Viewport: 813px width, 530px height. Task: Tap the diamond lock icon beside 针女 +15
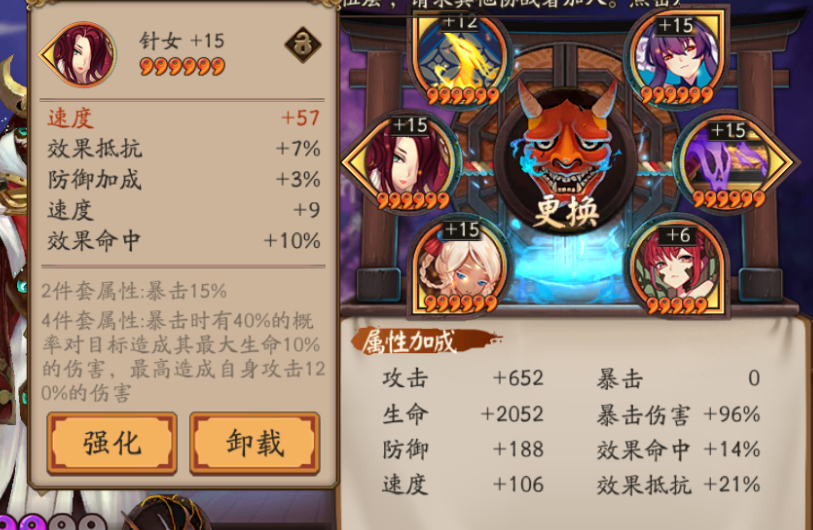point(303,45)
